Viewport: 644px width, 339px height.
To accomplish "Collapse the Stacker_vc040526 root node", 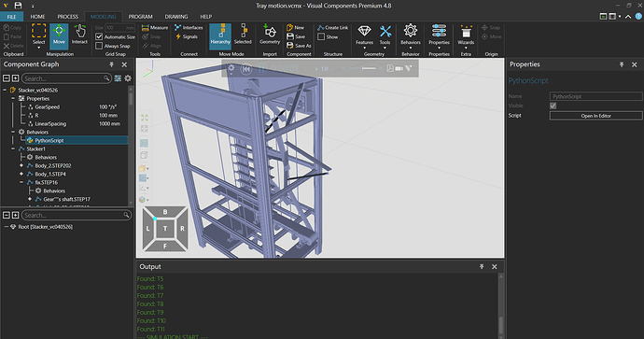I will [5, 90].
